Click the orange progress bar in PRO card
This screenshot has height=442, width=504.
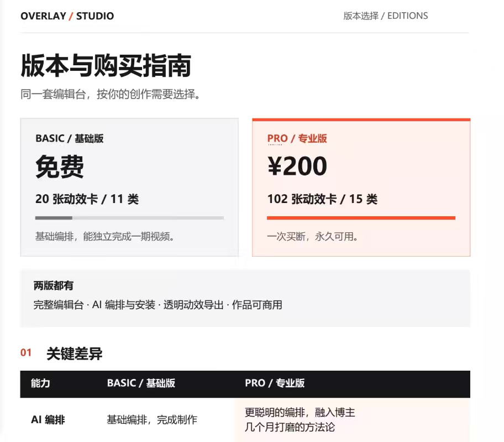(361, 218)
